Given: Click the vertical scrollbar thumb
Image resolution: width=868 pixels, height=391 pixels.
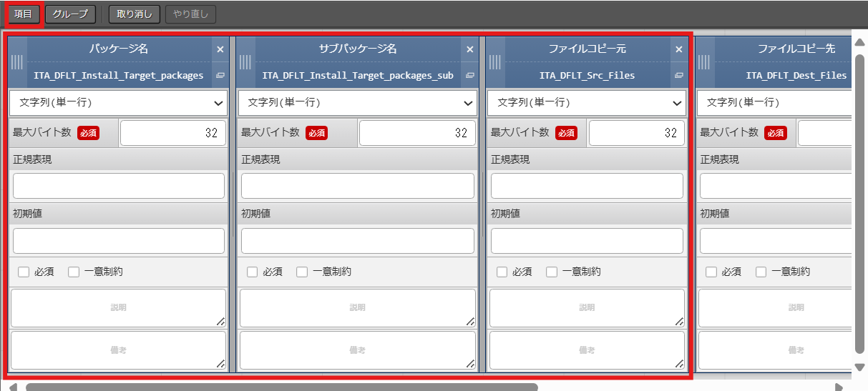Looking at the screenshot, I should pyautogui.click(x=859, y=203).
